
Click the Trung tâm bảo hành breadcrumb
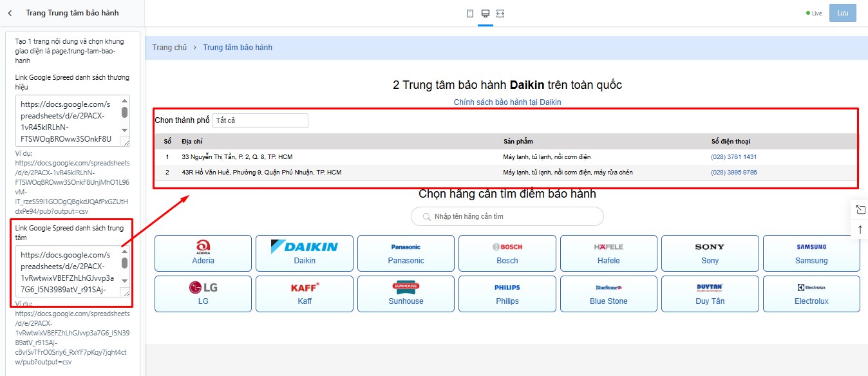click(x=238, y=48)
